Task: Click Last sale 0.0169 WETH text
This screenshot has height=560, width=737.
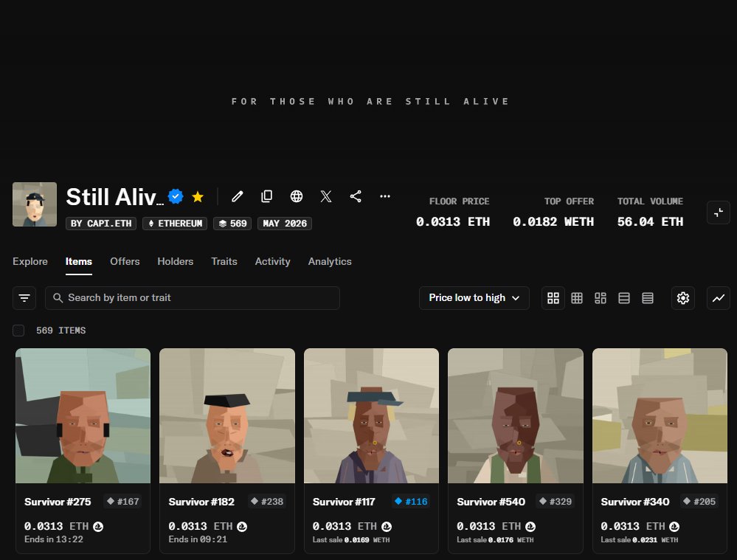Action: 351,540
